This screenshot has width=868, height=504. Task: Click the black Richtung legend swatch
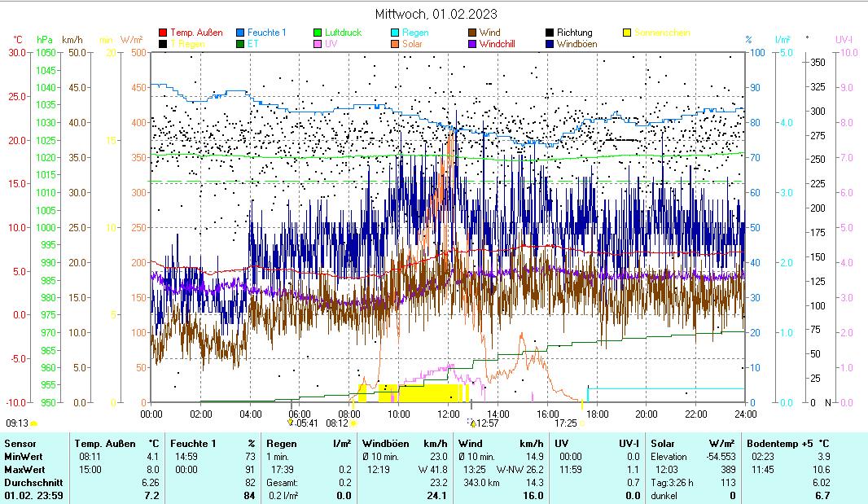point(550,33)
